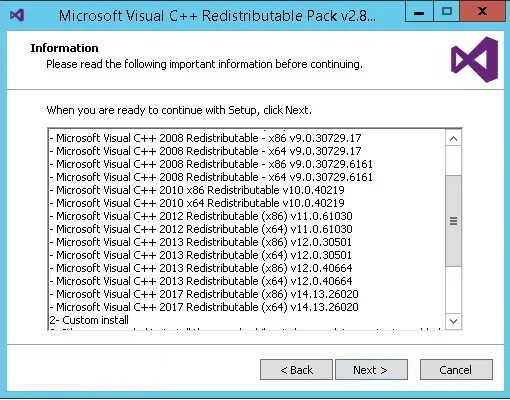
Task: Click the Visual Studio icon in title bar
Action: [17, 15]
